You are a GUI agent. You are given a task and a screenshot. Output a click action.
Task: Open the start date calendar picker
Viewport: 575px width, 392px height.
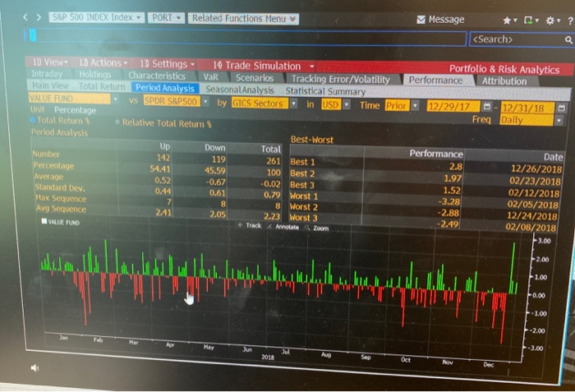click(486, 107)
